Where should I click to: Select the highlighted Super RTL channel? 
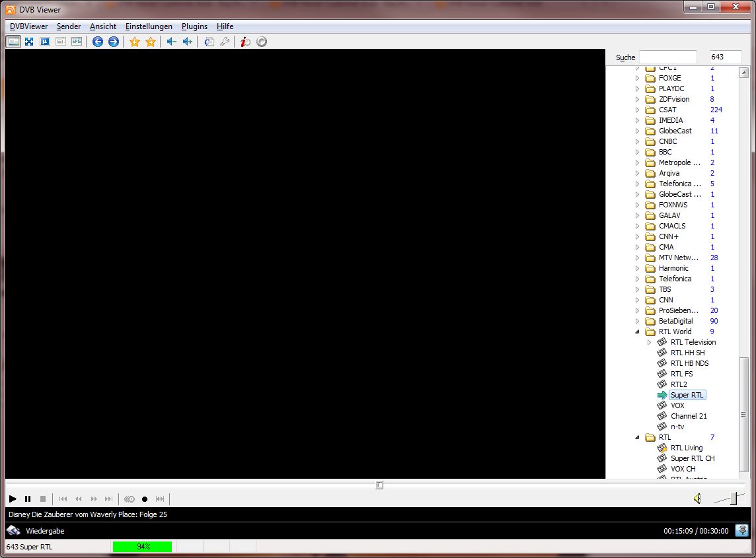(x=687, y=395)
